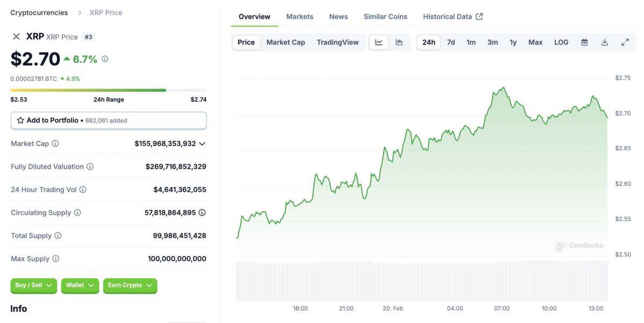Select the Max time range

coord(535,42)
